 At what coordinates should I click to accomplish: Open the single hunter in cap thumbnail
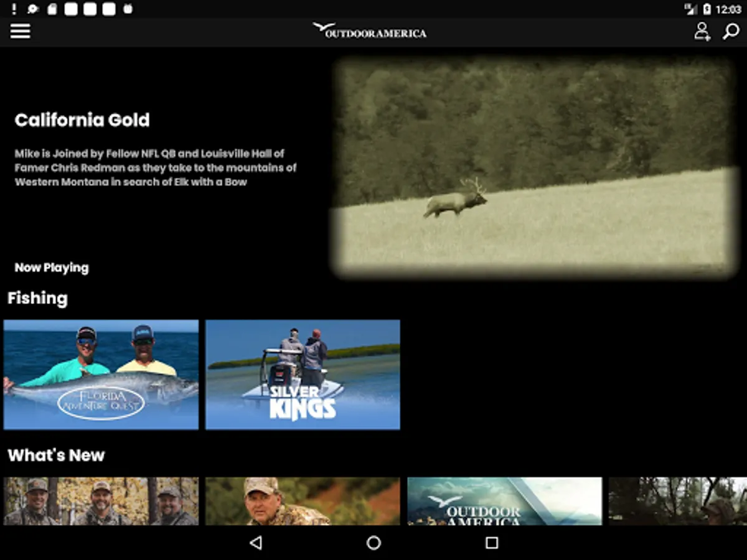[x=303, y=501]
